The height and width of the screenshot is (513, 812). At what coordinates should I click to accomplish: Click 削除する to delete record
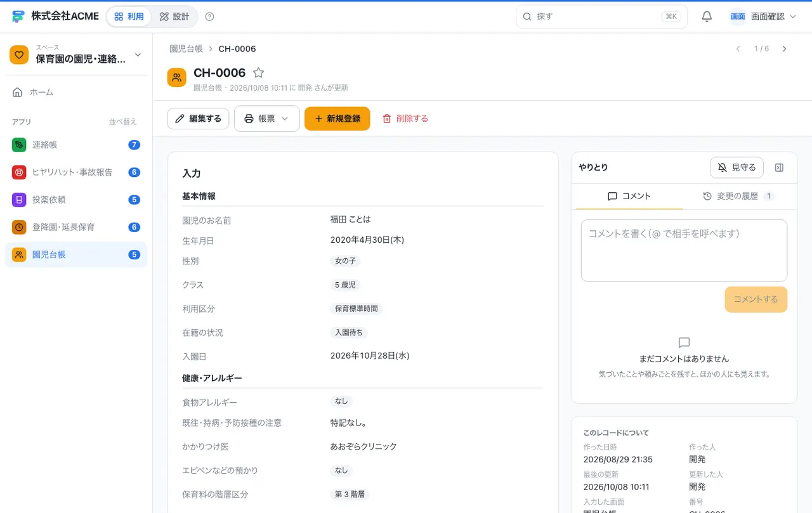405,119
